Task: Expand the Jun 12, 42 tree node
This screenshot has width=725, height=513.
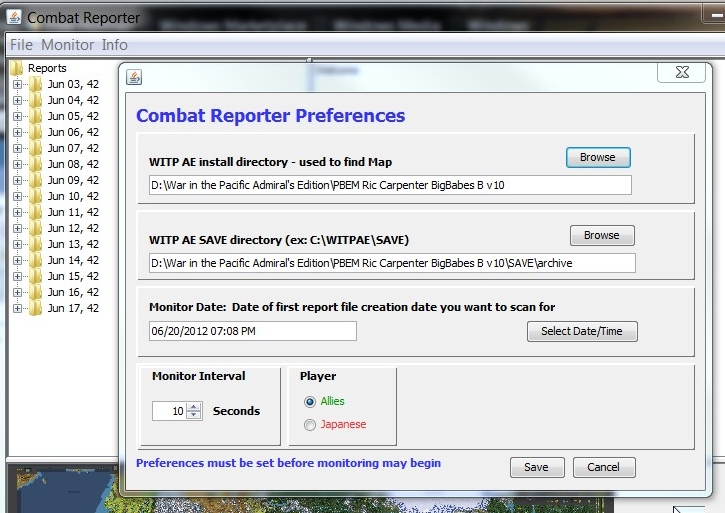Action: click(18, 229)
